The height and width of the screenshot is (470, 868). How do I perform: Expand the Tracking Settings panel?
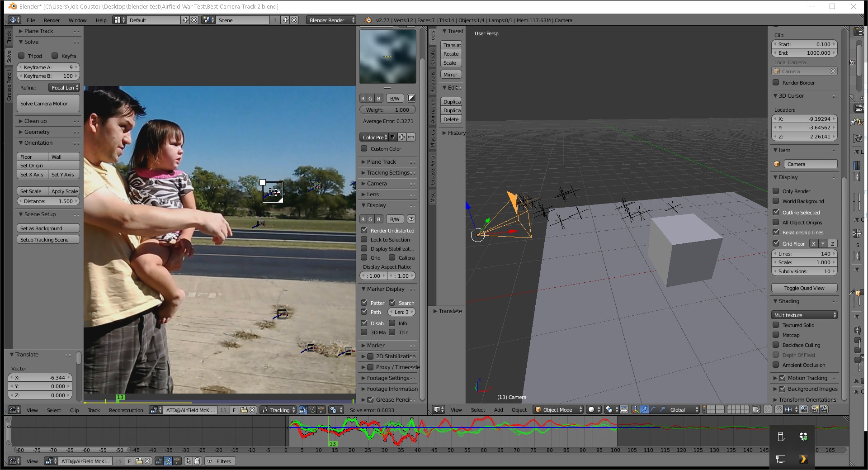(x=388, y=172)
